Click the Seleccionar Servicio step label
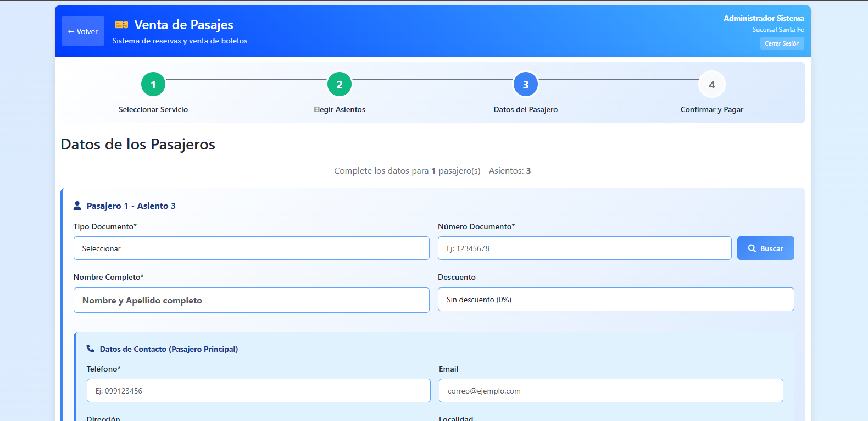This screenshot has width=868, height=421. [153, 109]
